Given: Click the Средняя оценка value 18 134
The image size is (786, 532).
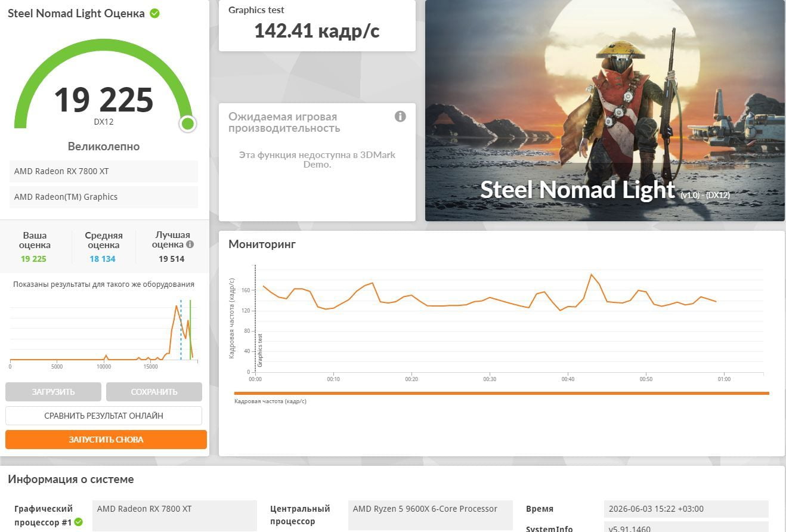Looking at the screenshot, I should 103,259.
